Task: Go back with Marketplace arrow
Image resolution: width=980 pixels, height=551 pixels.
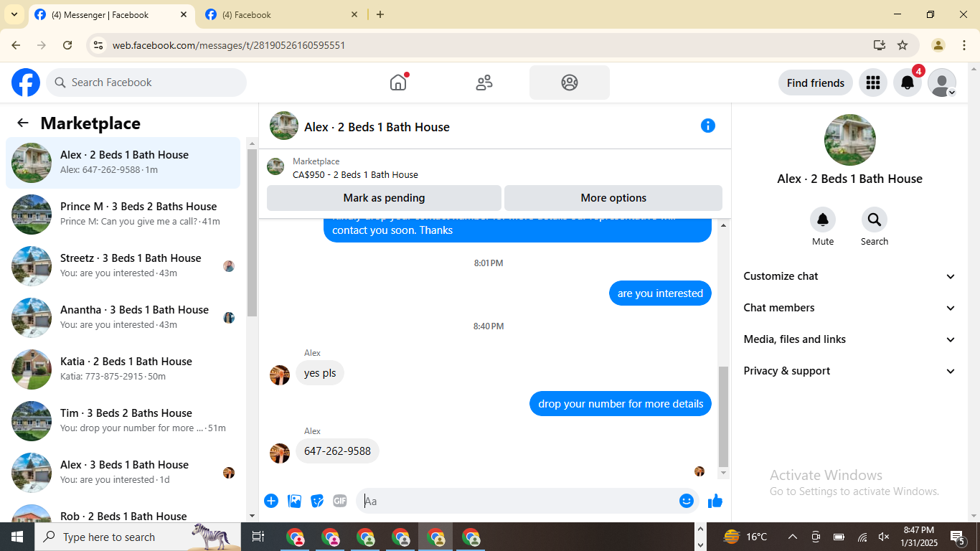Action: point(23,123)
